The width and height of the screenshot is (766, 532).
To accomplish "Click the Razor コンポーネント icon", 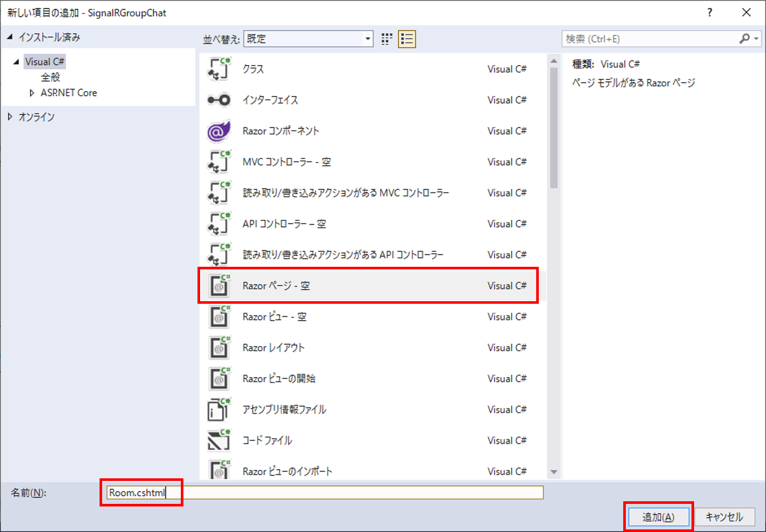I will click(219, 131).
